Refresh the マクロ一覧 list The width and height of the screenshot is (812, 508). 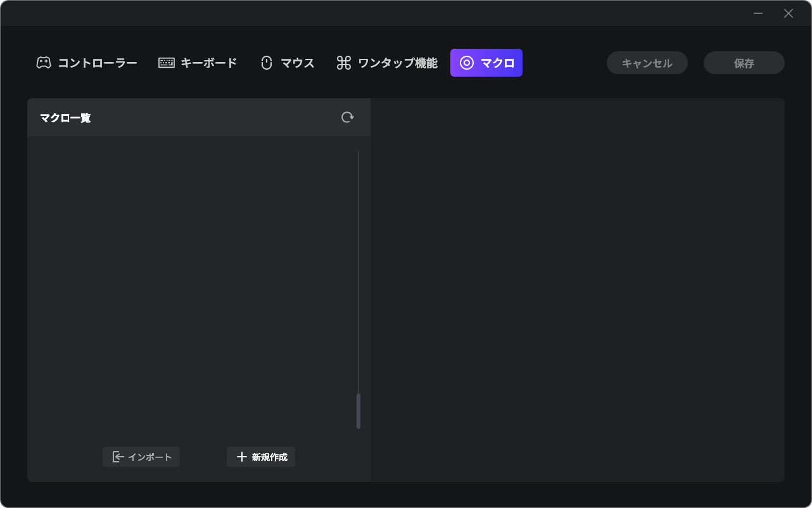[347, 117]
